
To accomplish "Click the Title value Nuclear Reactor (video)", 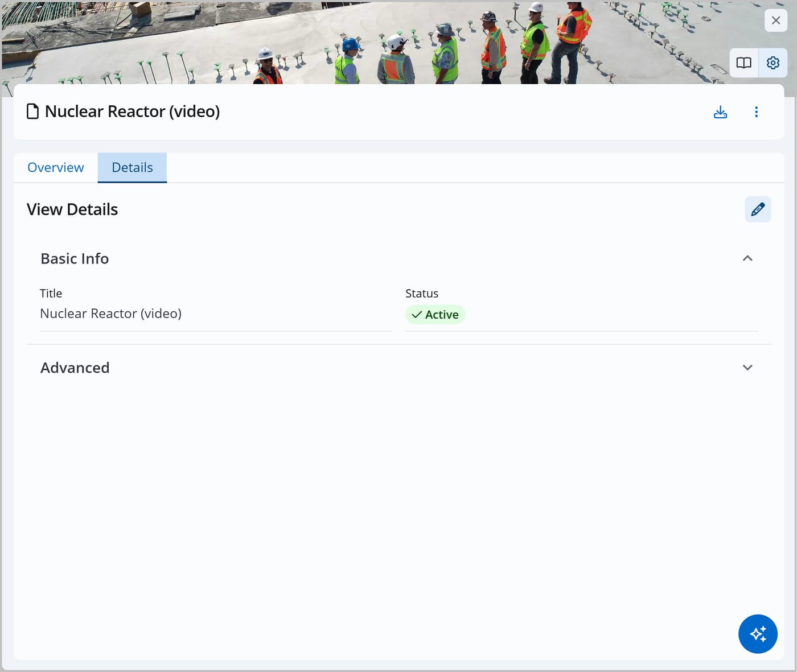I will coord(110,314).
